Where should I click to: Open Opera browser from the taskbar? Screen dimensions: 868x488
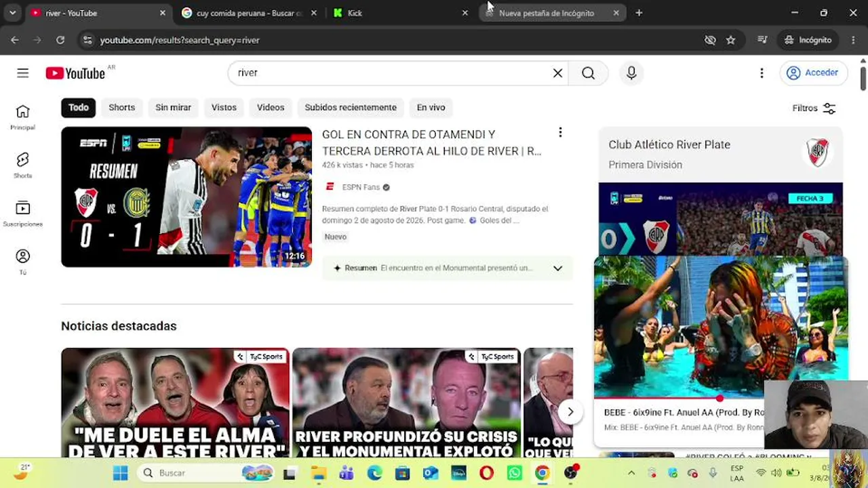coord(486,473)
